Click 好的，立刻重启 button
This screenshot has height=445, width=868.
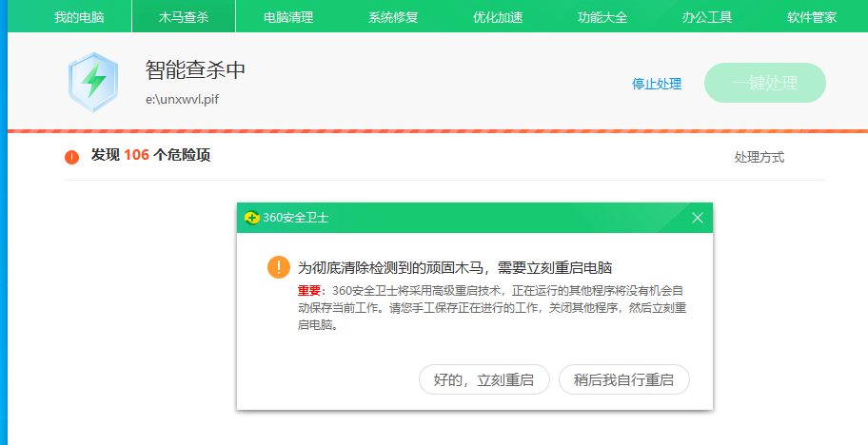[x=483, y=379]
